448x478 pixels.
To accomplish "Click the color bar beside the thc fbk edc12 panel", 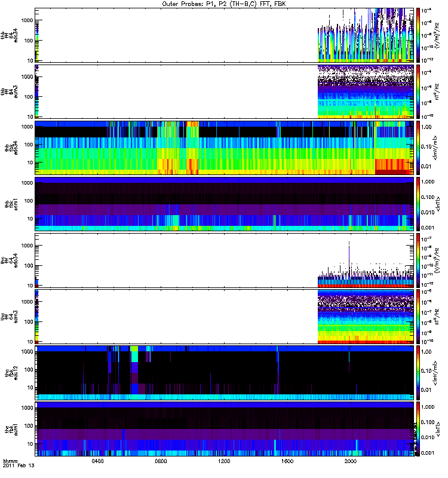I will 419,373.
